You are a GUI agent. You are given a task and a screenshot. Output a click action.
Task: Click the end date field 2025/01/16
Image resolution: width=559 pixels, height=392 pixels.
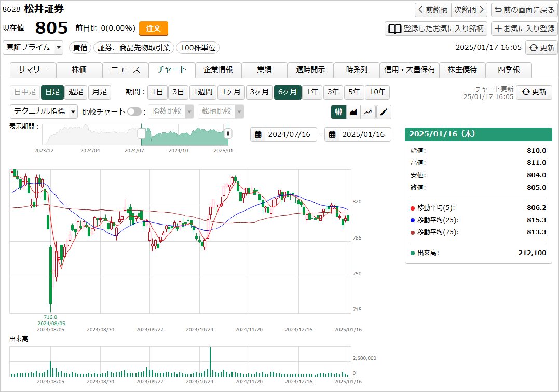pos(365,134)
